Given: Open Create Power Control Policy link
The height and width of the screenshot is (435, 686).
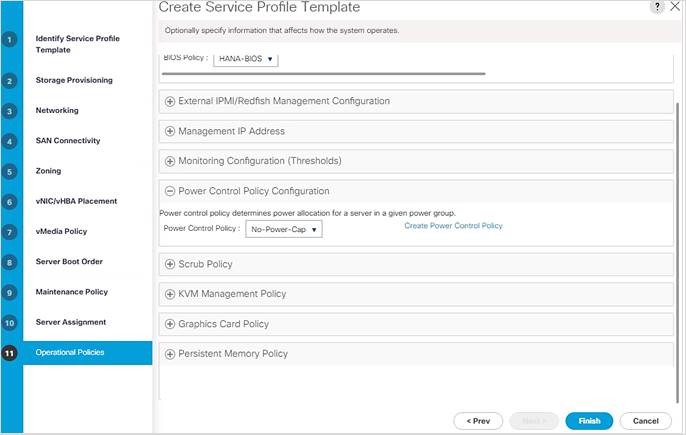Looking at the screenshot, I should [453, 226].
